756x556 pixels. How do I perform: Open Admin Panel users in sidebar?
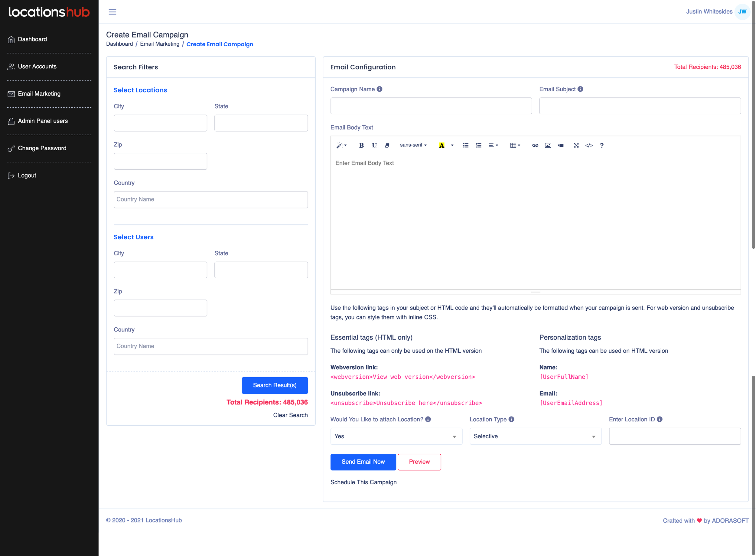coord(43,121)
